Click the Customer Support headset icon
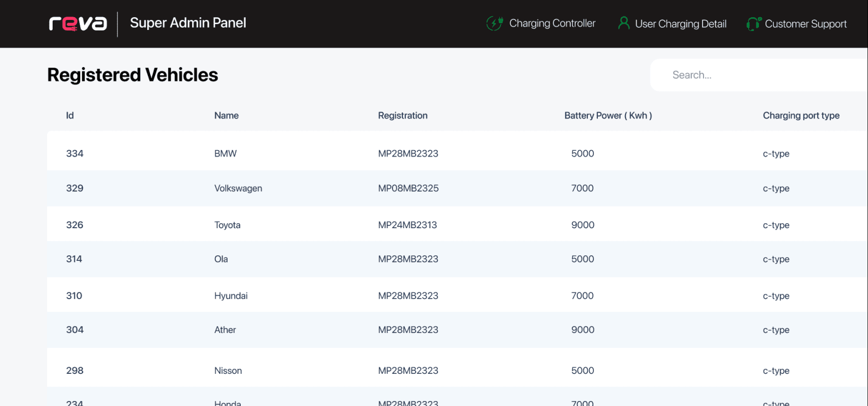This screenshot has height=406, width=868. [753, 23]
